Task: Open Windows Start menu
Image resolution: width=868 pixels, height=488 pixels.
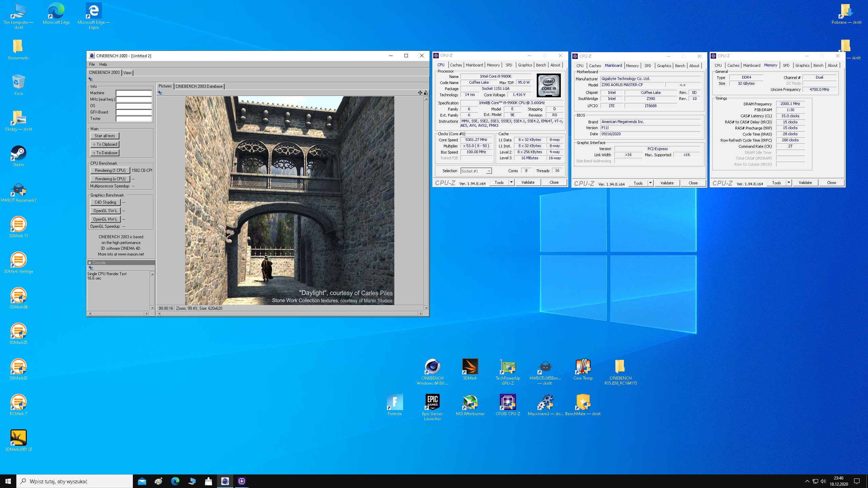Action: click(8, 481)
